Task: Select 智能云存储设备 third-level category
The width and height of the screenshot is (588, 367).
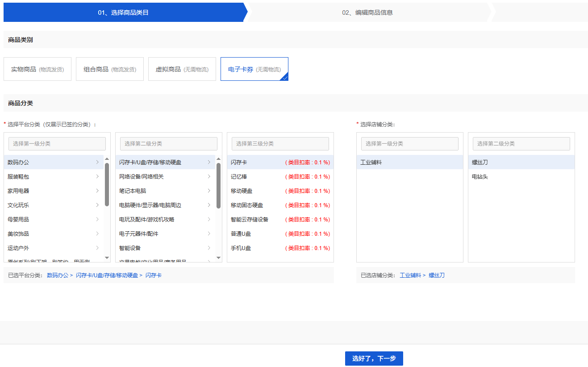Action: (280, 219)
